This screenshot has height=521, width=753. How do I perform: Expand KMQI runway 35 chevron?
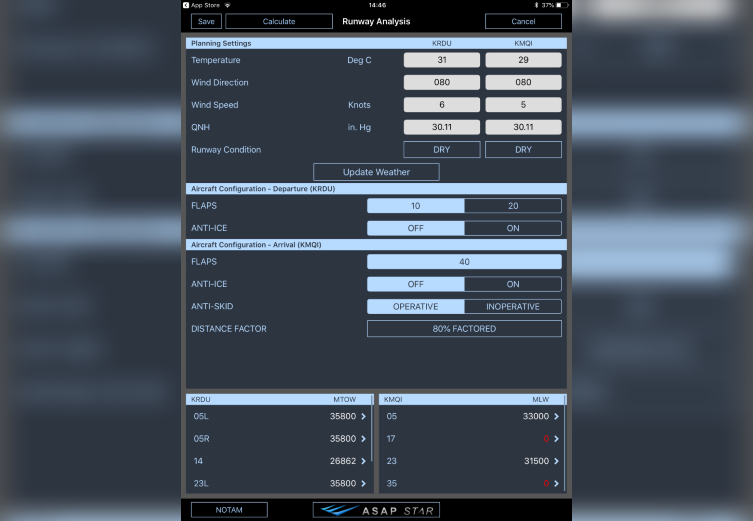tap(556, 484)
